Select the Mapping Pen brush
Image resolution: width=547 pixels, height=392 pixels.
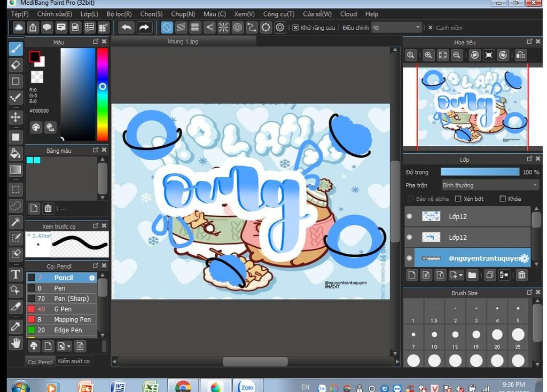62,320
